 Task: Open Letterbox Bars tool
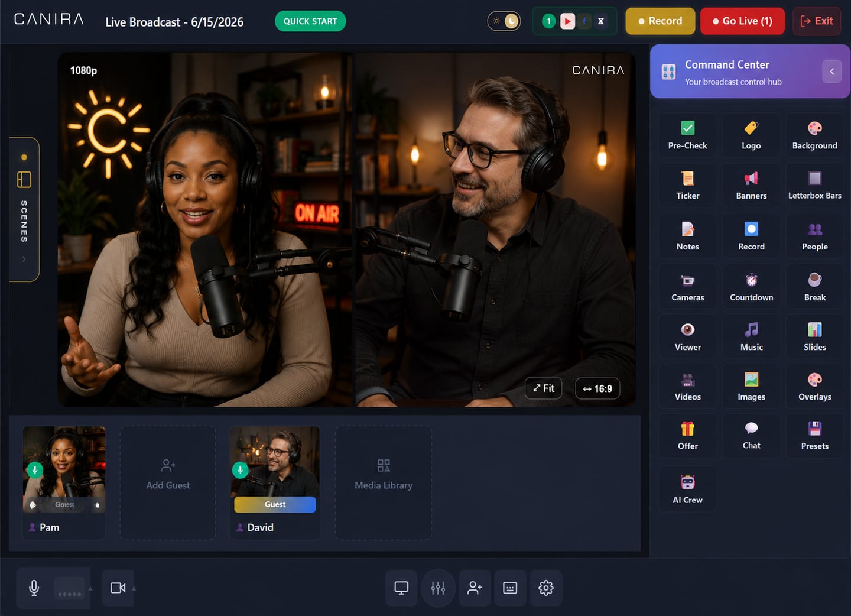point(814,186)
